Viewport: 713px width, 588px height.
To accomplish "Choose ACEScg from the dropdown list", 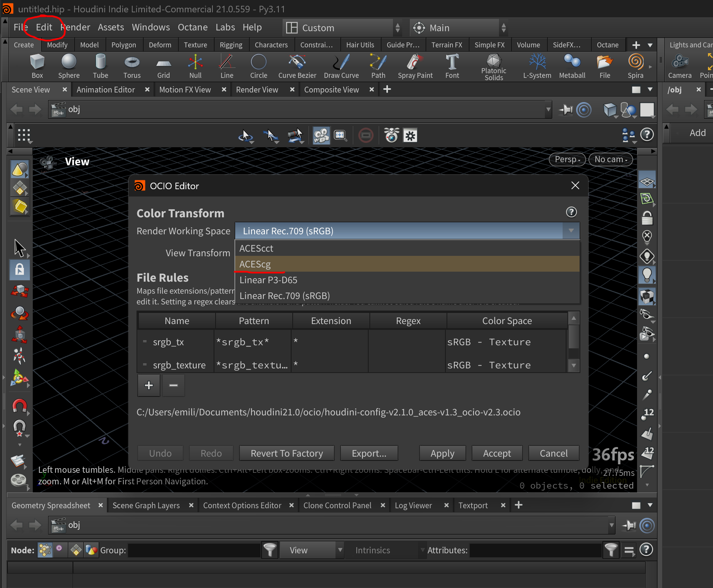I will pos(255,264).
